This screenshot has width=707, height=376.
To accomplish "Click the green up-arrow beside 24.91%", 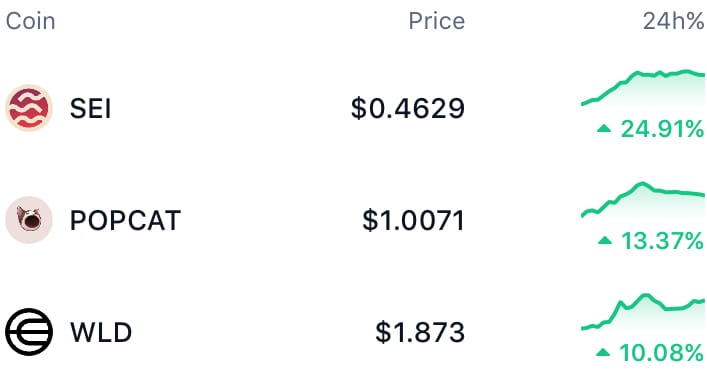I will (604, 129).
